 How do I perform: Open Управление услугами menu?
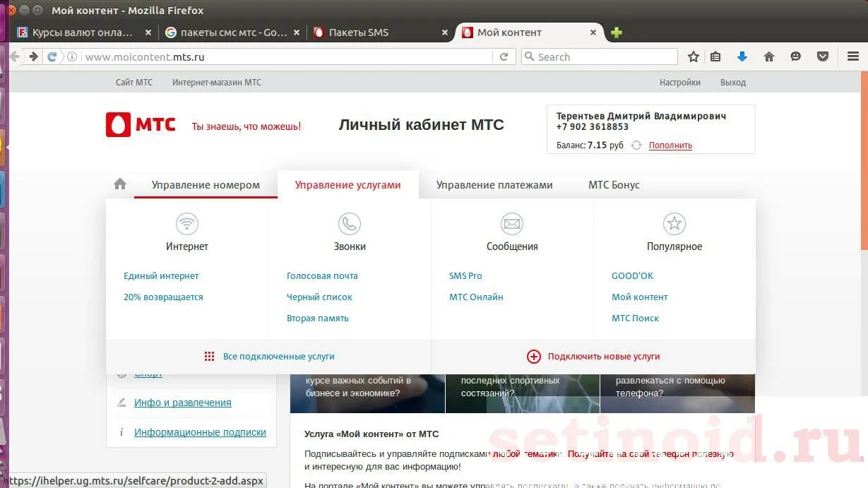click(347, 185)
